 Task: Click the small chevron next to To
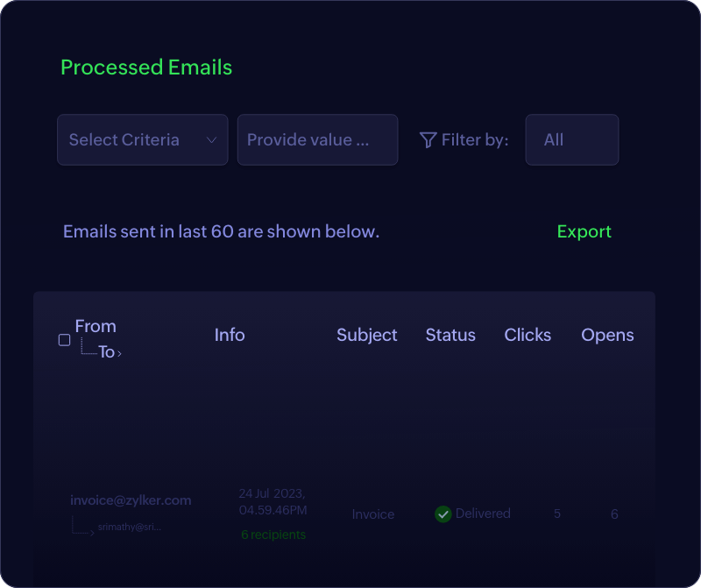[x=119, y=354]
